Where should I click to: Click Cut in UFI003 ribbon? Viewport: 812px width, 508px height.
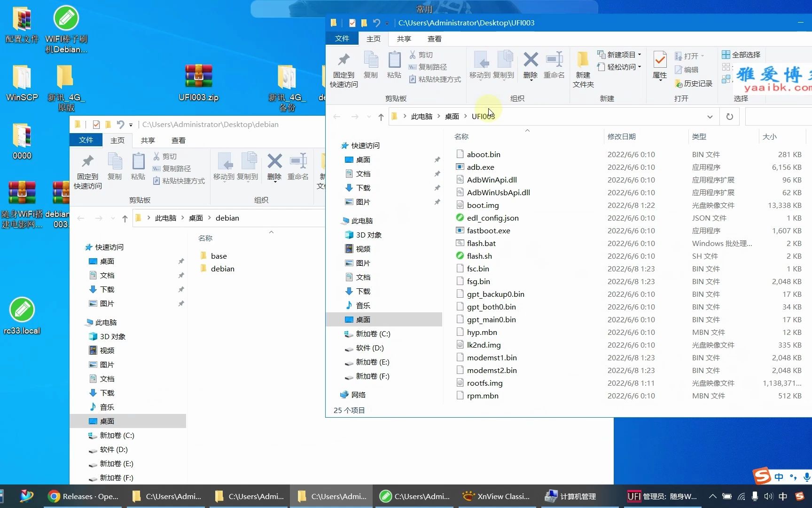click(421, 55)
